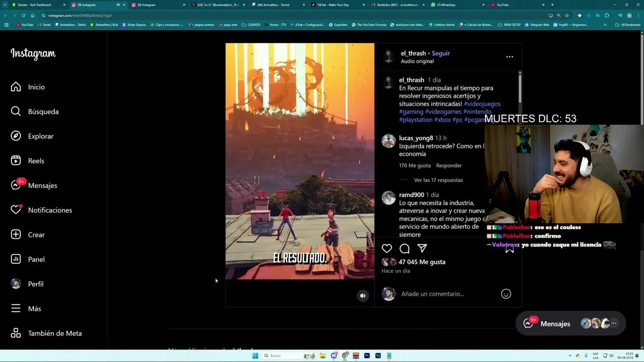Viewport: 644px width, 362px height.
Task: Open Mensajes in the left sidebar
Action: [x=34, y=186]
